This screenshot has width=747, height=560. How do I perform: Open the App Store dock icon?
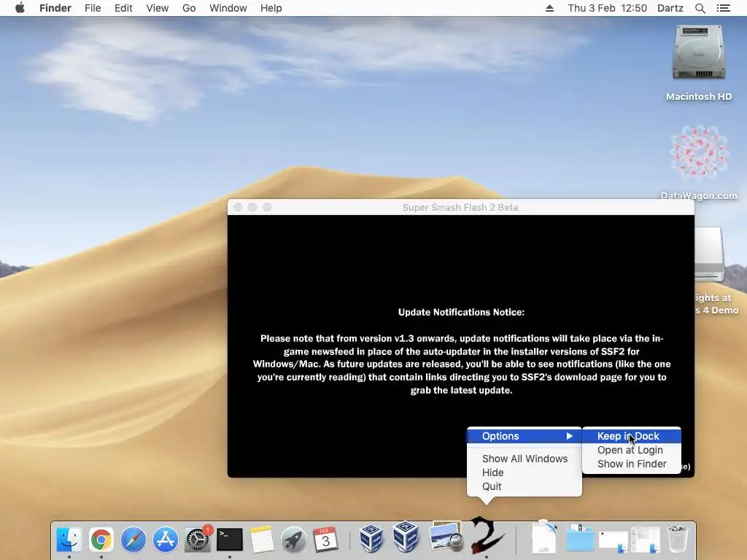[166, 540]
